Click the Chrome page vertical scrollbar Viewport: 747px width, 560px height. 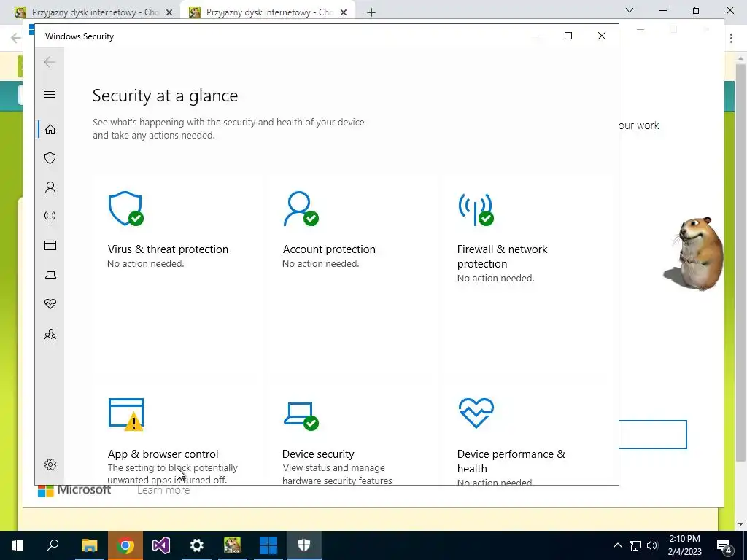pos(740,262)
